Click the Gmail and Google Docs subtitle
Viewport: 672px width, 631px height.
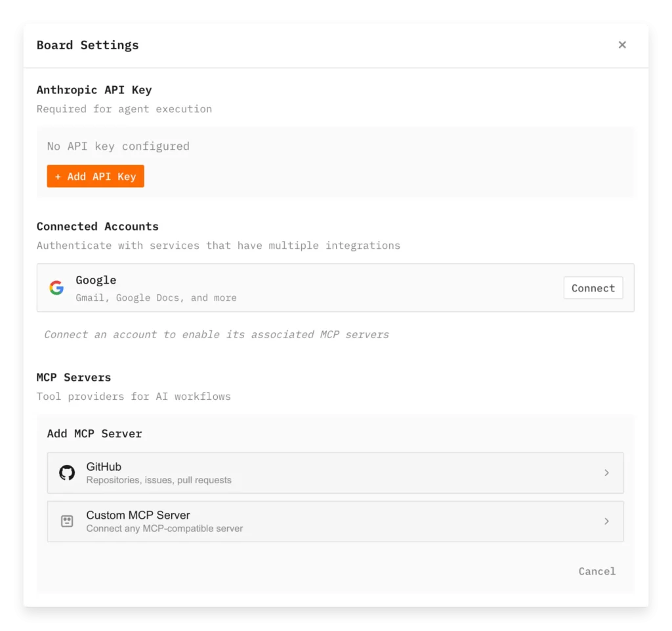(156, 297)
